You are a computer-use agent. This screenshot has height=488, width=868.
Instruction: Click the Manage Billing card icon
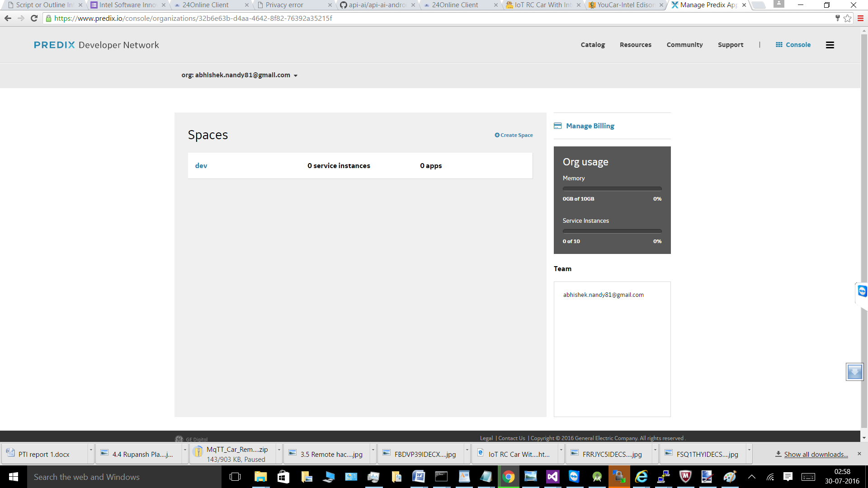pyautogui.click(x=558, y=126)
